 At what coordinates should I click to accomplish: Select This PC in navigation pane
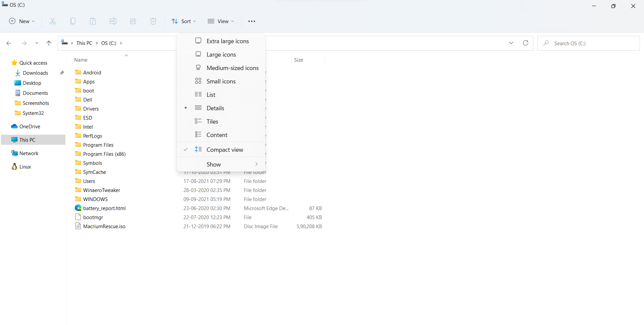[33, 140]
